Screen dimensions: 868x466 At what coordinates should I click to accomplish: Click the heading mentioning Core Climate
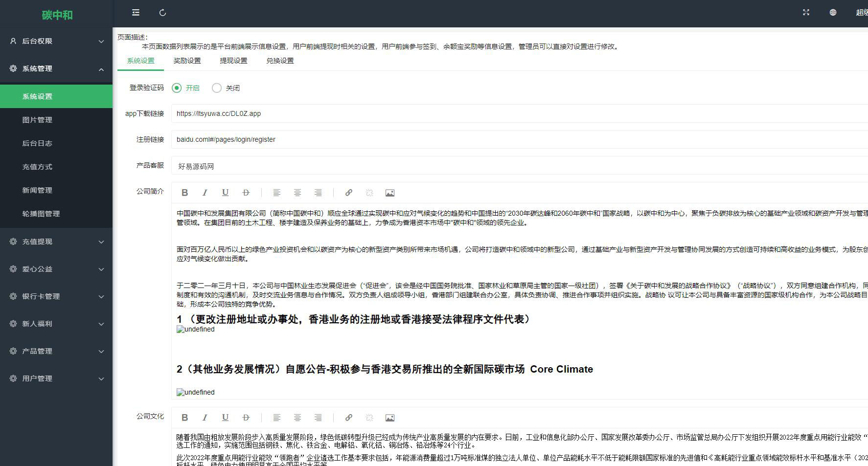click(x=385, y=369)
